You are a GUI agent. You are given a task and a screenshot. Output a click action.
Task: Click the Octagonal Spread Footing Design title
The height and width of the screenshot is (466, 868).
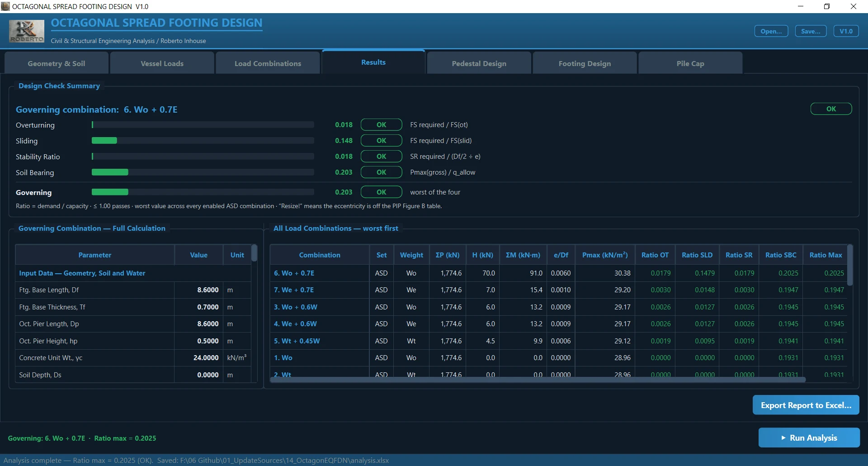point(156,23)
